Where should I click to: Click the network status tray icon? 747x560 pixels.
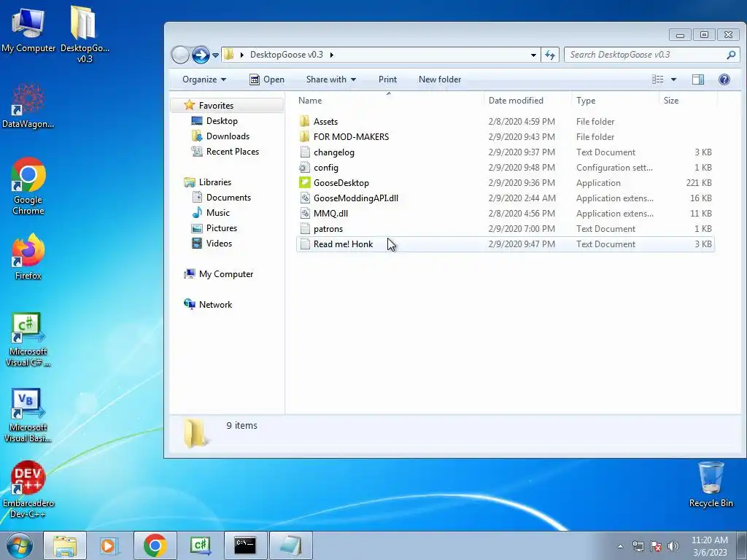pos(638,546)
